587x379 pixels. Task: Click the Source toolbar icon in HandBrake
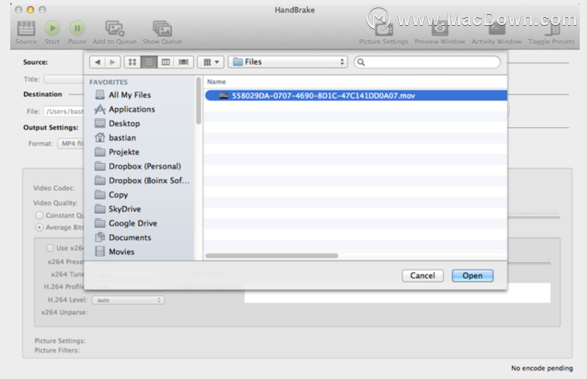pyautogui.click(x=26, y=28)
